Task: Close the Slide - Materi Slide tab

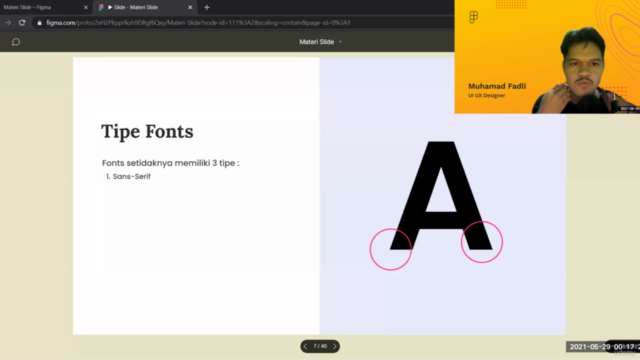Action: click(190, 7)
